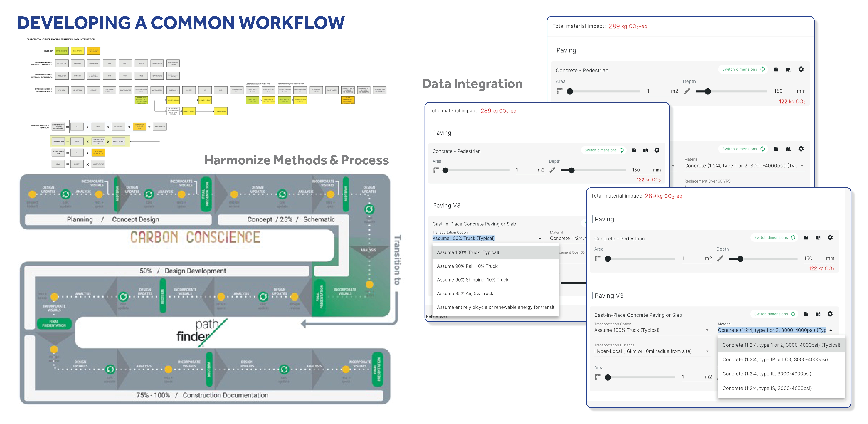Screen dimensions: 868x424
Task: Click document icon on Cast-in-Place Concrete card
Action: click(806, 314)
